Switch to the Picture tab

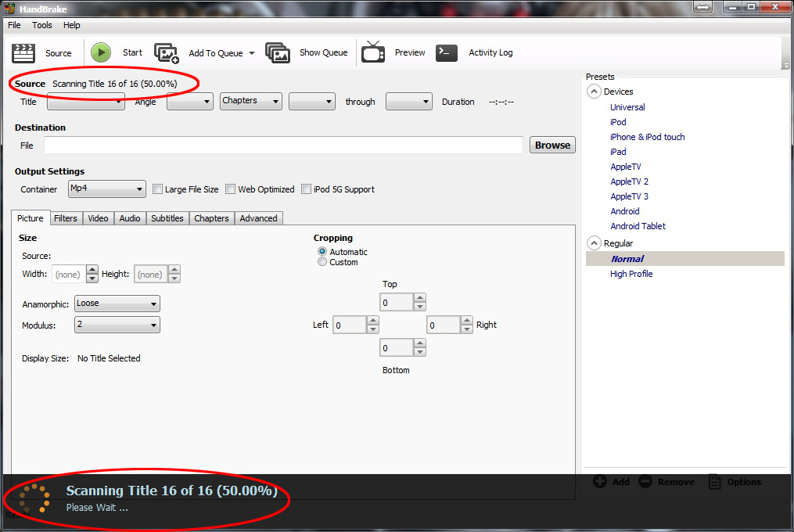click(31, 217)
